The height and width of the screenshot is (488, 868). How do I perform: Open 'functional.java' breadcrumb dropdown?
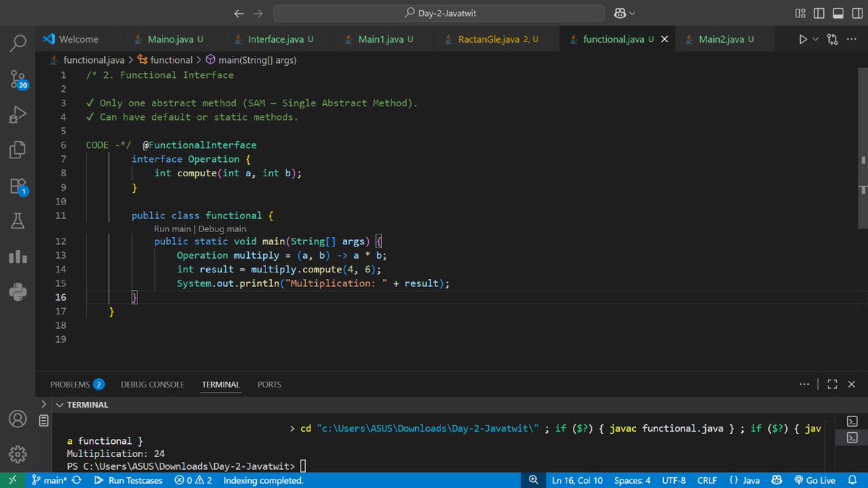87,60
